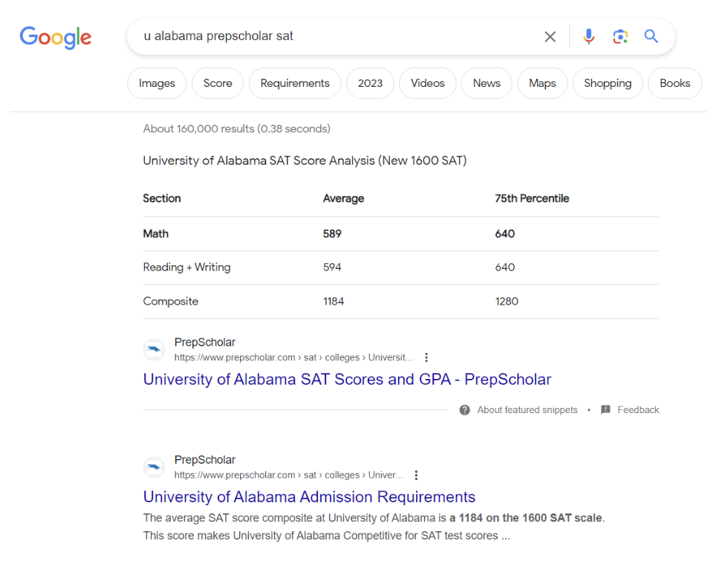Filter results by Score chip
Viewport: 728px width, 584px height.
click(218, 83)
